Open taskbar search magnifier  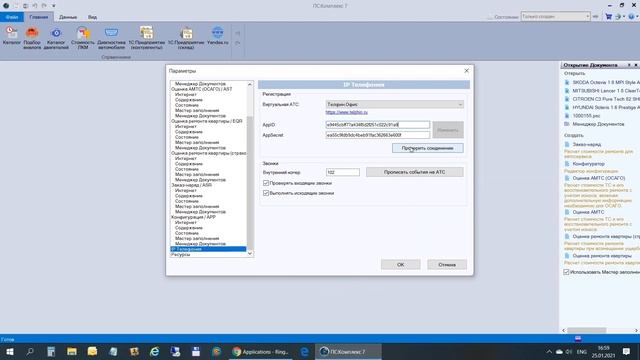pos(30,352)
